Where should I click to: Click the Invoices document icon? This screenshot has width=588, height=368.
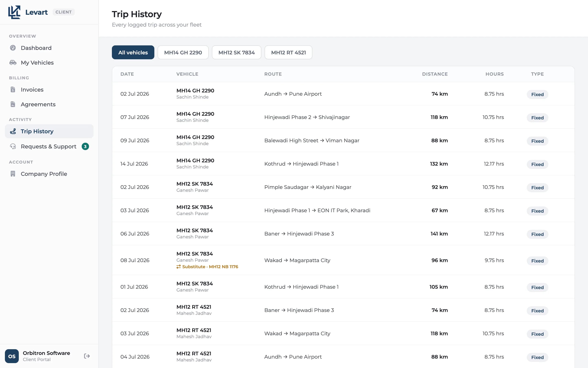point(13,90)
